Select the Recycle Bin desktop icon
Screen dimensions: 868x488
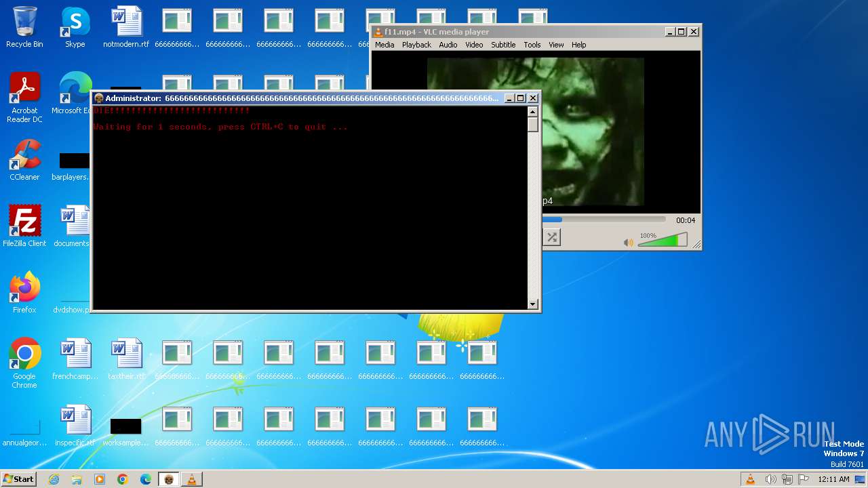pos(24,28)
